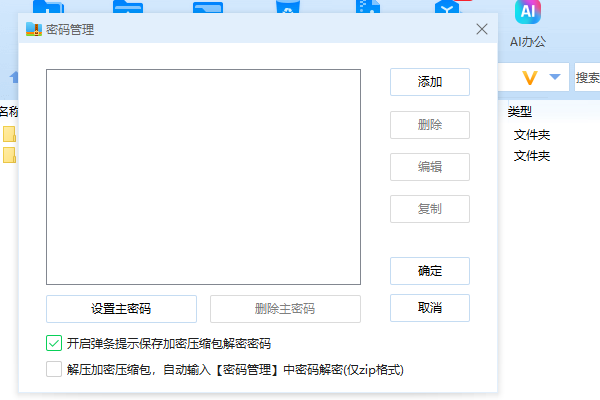Viewport: 600px width, 400px height.
Task: Click the 类型 column header
Action: pyautogui.click(x=520, y=112)
